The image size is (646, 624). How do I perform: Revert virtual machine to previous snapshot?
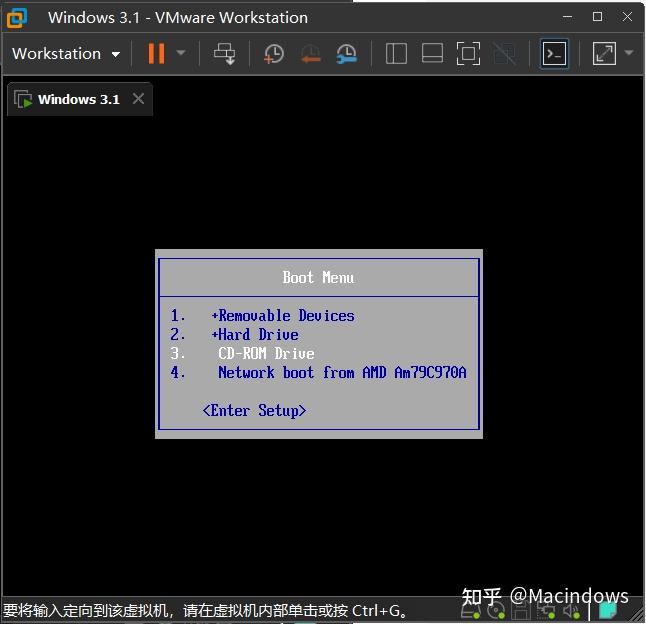(310, 54)
